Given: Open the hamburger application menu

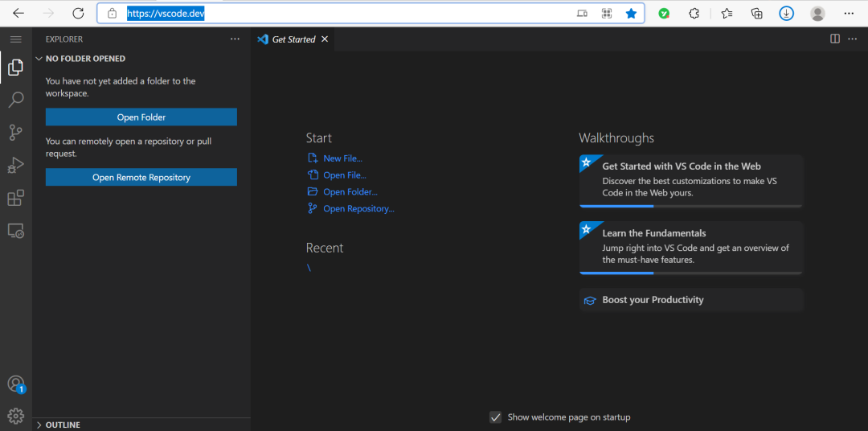Looking at the screenshot, I should [x=15, y=39].
